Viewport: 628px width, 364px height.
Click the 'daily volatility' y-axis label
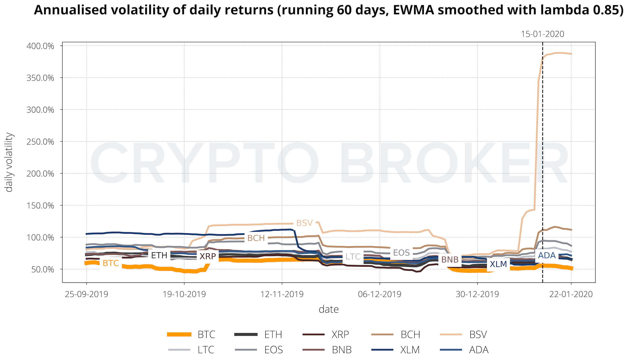9,162
